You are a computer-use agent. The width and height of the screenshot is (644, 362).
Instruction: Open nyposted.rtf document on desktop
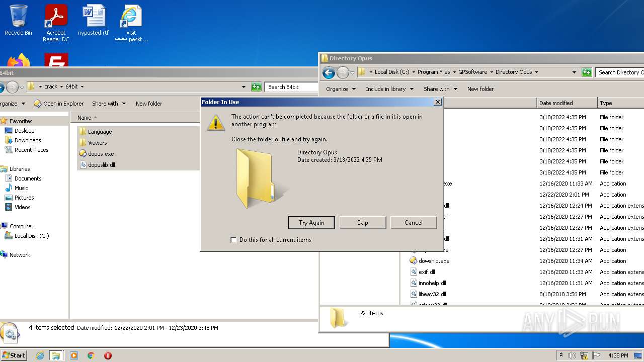[93, 21]
